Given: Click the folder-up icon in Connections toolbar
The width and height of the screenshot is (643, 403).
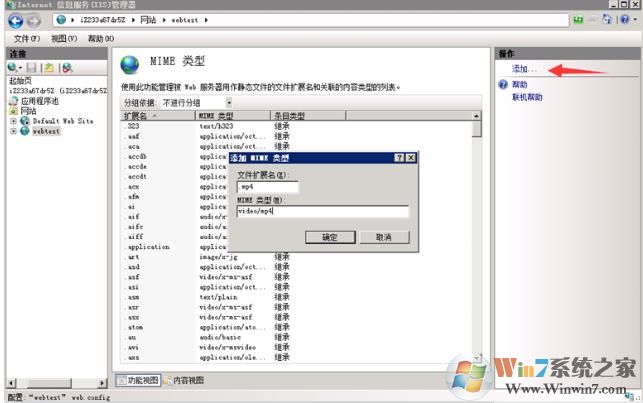Looking at the screenshot, I should (49, 68).
